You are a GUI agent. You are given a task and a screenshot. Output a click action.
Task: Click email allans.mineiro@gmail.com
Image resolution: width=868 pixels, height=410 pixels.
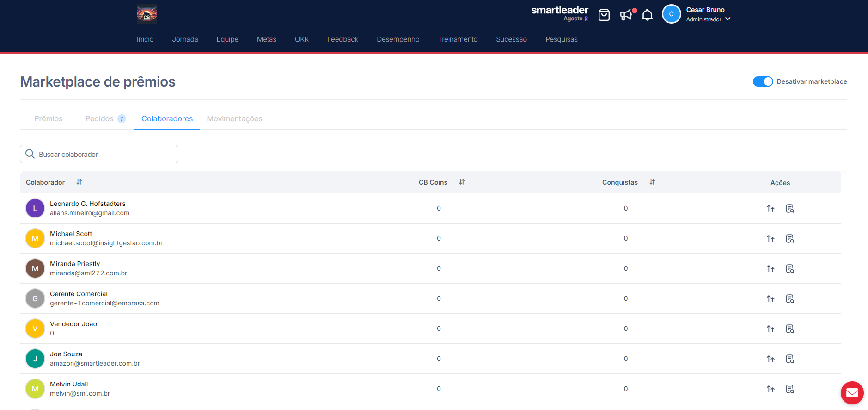click(x=90, y=213)
